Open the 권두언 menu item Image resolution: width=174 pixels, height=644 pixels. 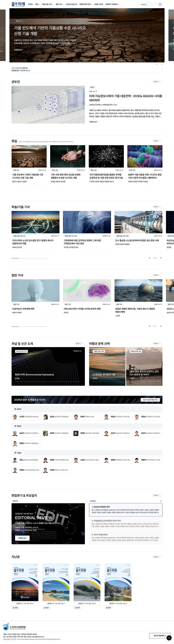pos(31,4)
